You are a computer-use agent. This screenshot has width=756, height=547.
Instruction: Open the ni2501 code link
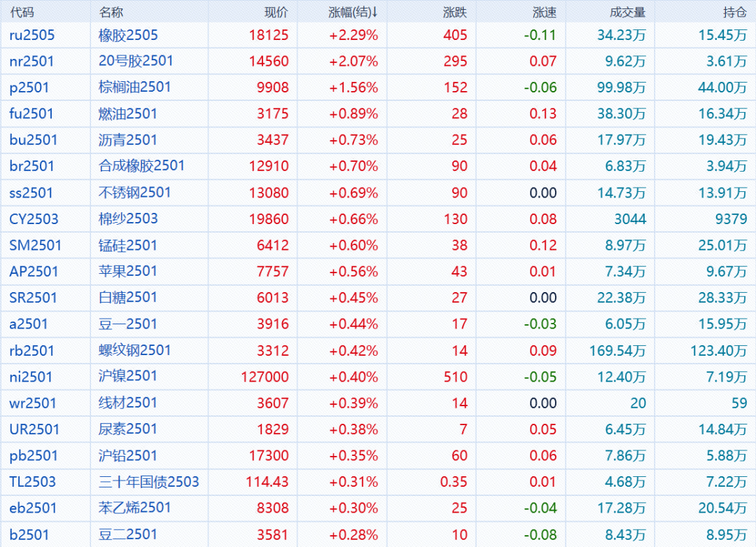tap(31, 377)
